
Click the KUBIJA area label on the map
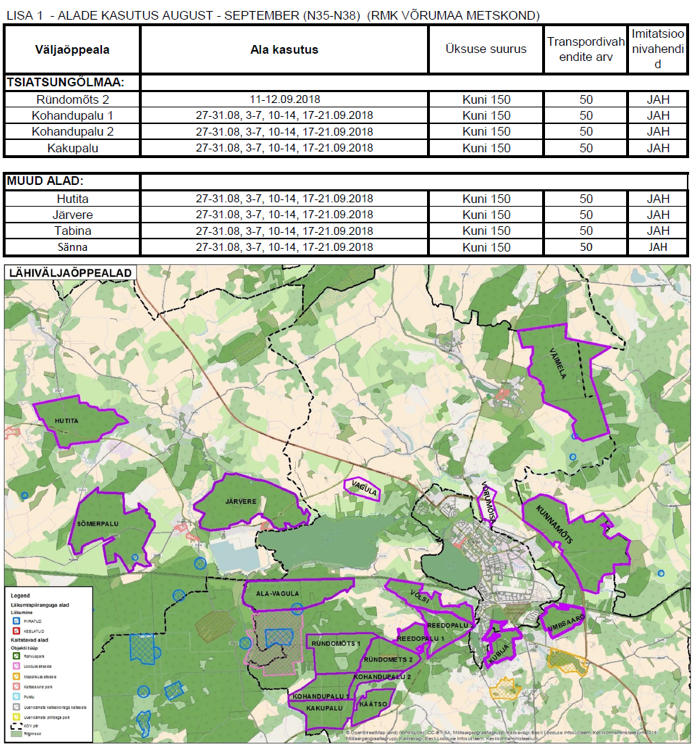(499, 653)
